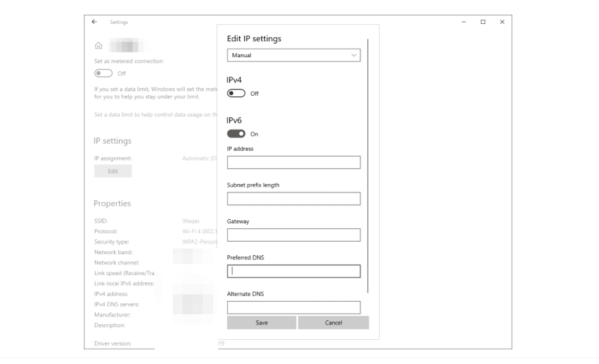
Task: Disable the IPv6 switch
Action: click(x=236, y=134)
